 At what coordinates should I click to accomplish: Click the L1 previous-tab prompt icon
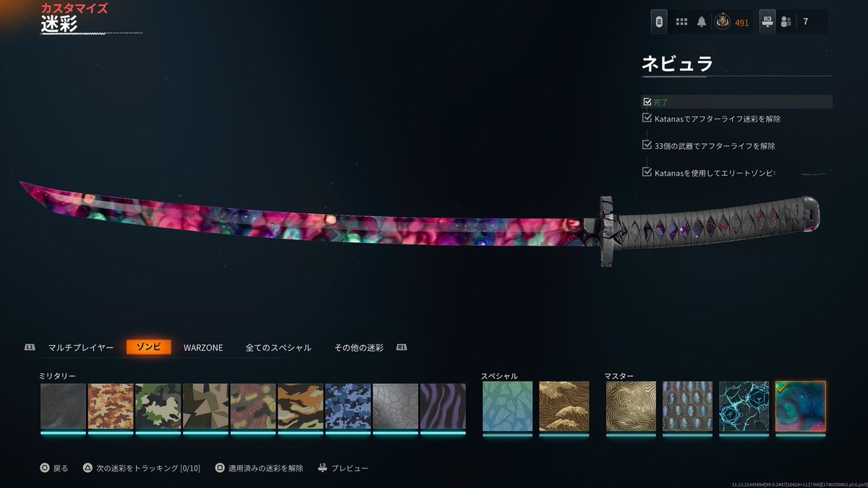coord(30,347)
